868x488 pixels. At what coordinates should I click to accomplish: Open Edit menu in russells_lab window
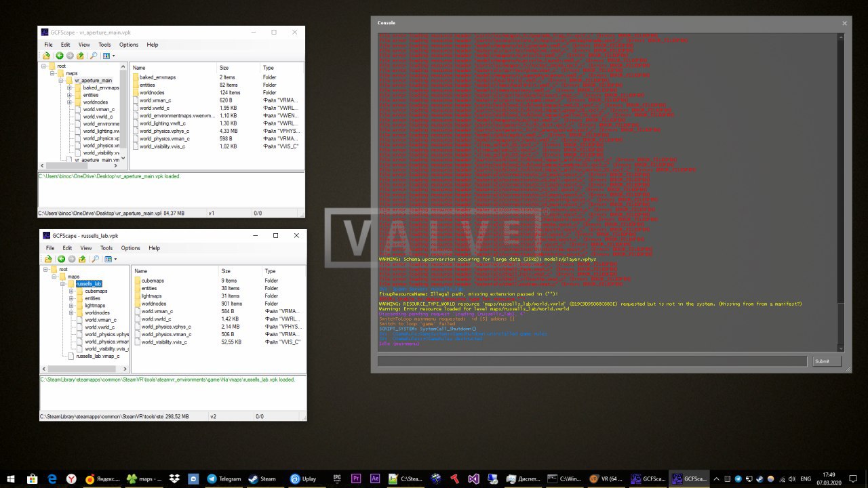pos(68,248)
